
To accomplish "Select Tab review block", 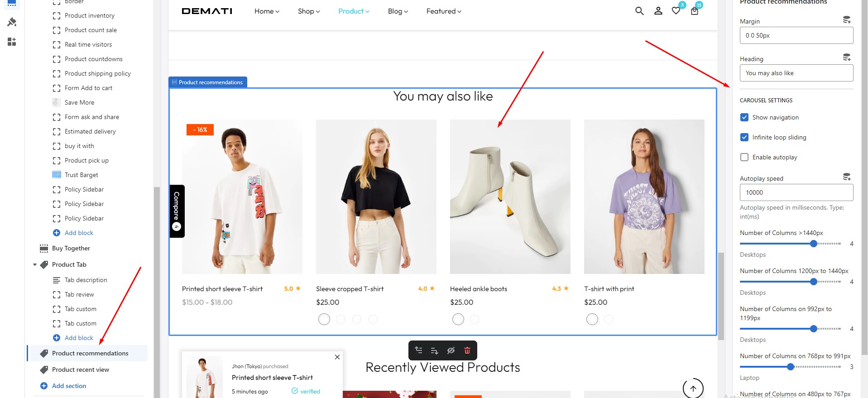I will [x=79, y=294].
